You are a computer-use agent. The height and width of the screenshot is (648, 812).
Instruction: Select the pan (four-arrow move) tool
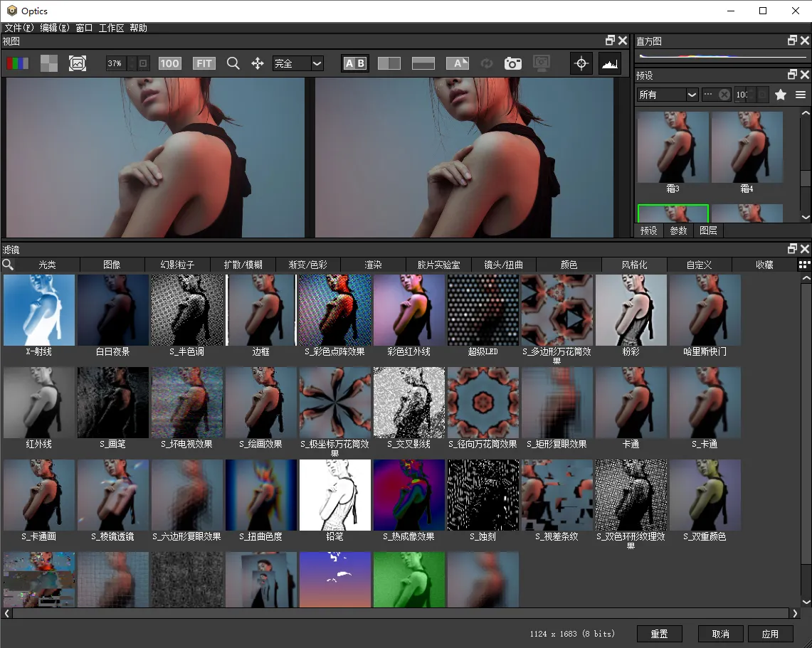(x=258, y=63)
